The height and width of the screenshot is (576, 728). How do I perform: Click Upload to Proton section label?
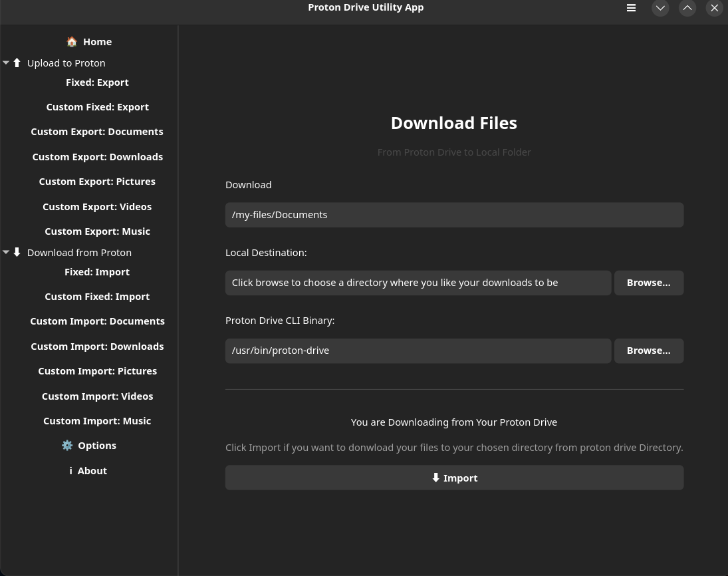[66, 63]
